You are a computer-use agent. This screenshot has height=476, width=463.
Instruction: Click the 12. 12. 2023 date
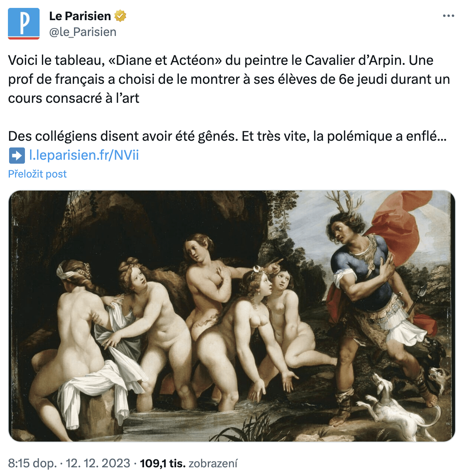tap(98, 463)
